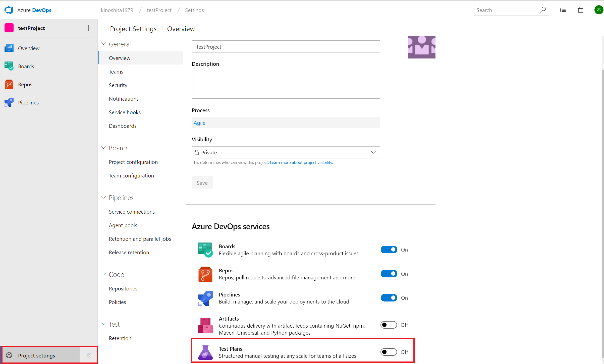Click kinoshita1979 in the breadcrumb
Viewport: 604px width, 364px height.
tap(117, 10)
